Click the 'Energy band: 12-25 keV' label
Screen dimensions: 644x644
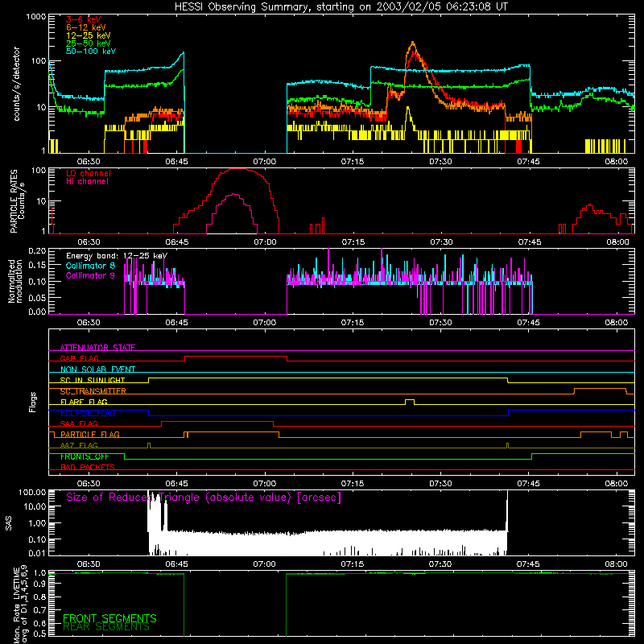click(x=117, y=256)
